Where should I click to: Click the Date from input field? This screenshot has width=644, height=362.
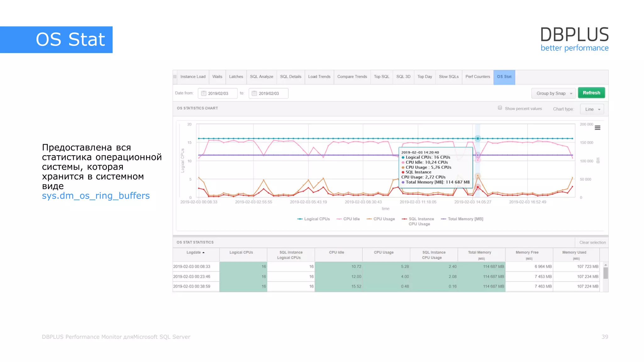pos(218,93)
